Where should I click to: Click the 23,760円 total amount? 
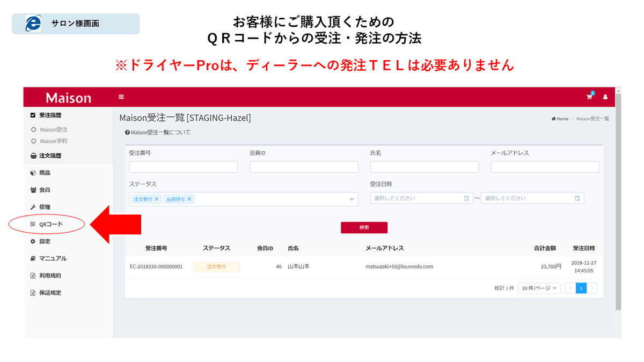pos(551,267)
